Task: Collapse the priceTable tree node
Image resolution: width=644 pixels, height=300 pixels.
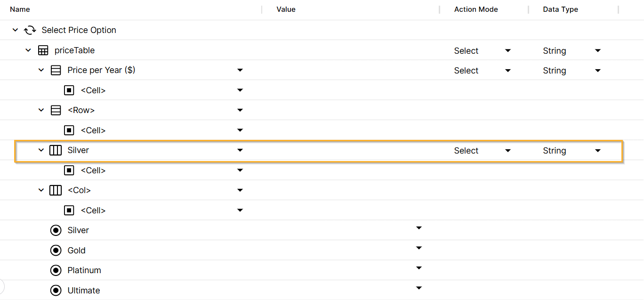Action: click(x=28, y=50)
